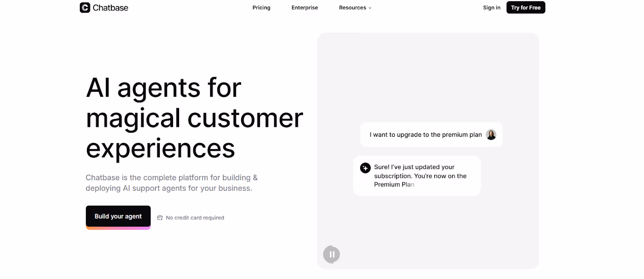Click the Chatbase logo icon
The height and width of the screenshot is (279, 644).
coord(85,8)
